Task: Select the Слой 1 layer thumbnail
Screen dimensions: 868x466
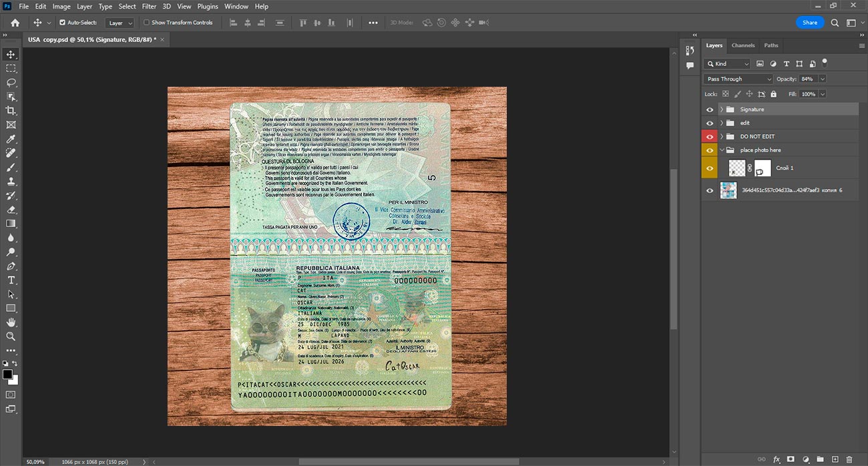Action: 737,168
